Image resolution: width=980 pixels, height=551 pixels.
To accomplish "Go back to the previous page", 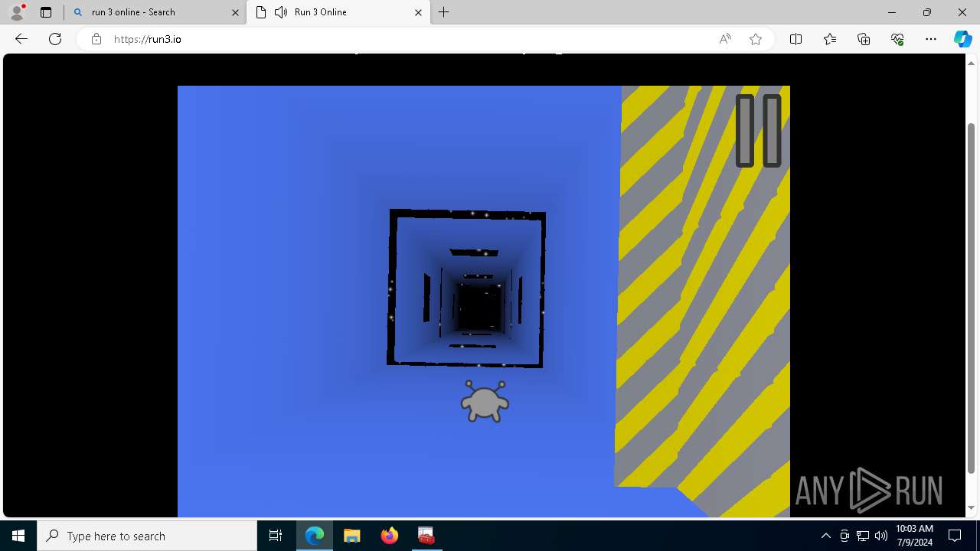I will (x=21, y=39).
